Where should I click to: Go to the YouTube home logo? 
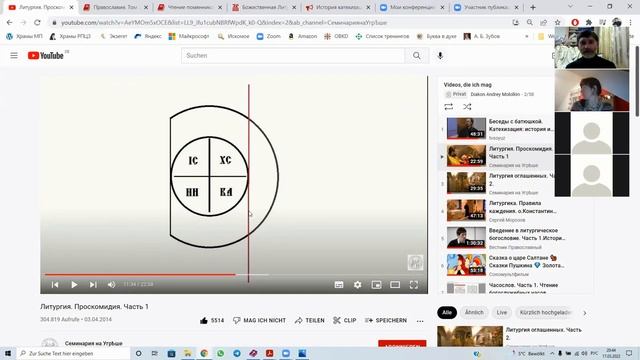click(x=46, y=56)
